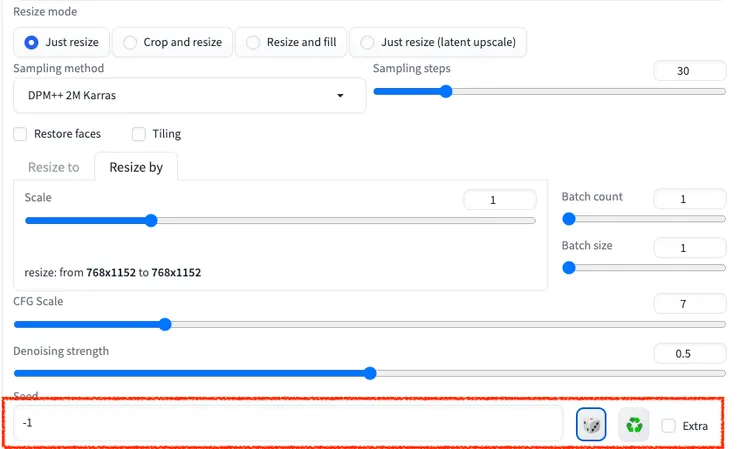Screen dimensions: 740x449
Task: Click the Resize mode label
Action: coord(45,11)
